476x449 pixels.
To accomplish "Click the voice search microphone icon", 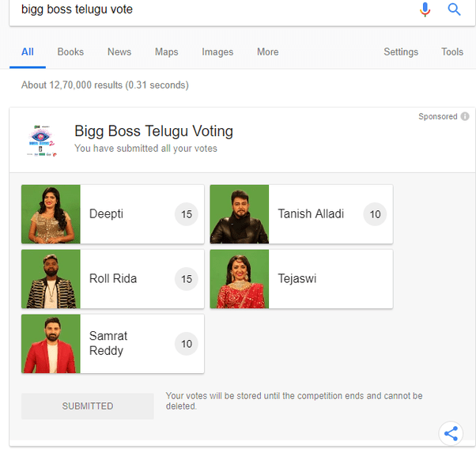I will coord(425,9).
